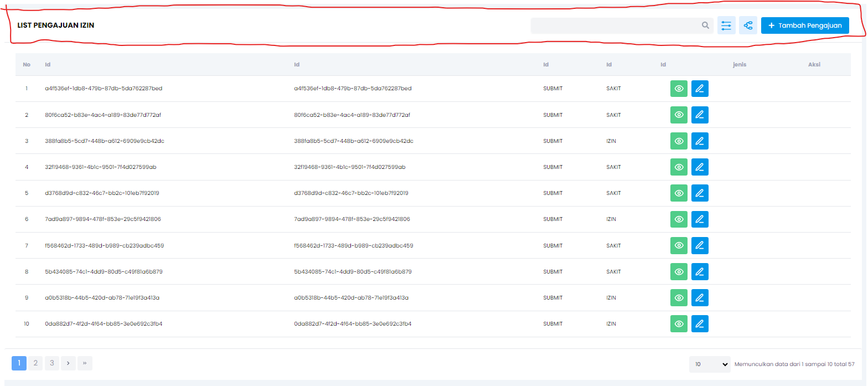Image resolution: width=868 pixels, height=386 pixels.
Task: Jump to last page with the double chevron
Action: coord(85,363)
